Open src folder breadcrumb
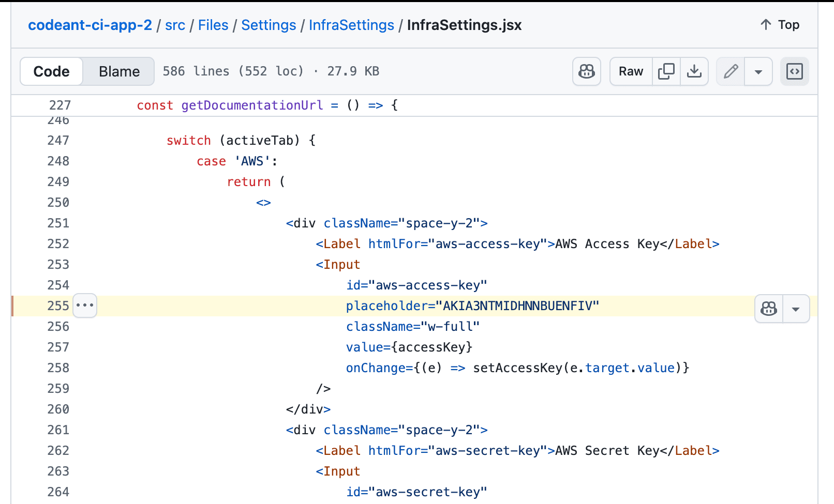 pyautogui.click(x=175, y=25)
